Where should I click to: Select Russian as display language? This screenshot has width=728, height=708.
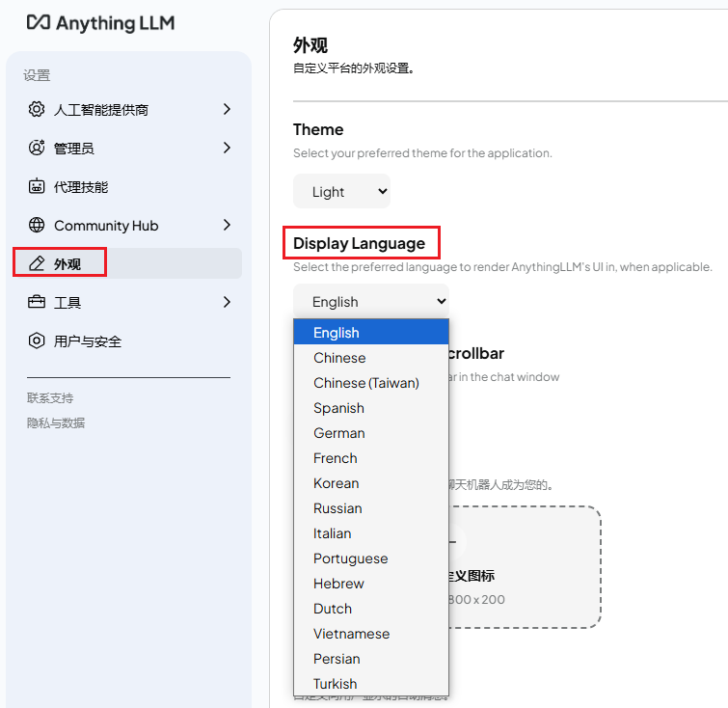click(371, 507)
